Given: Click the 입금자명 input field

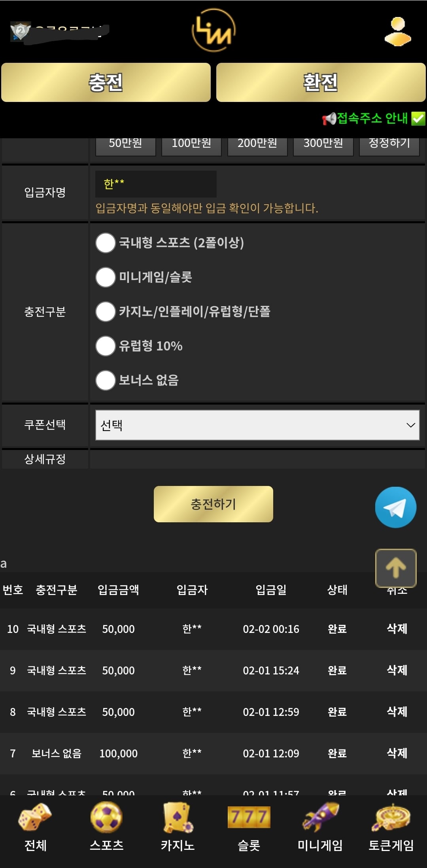Looking at the screenshot, I should pos(156,184).
